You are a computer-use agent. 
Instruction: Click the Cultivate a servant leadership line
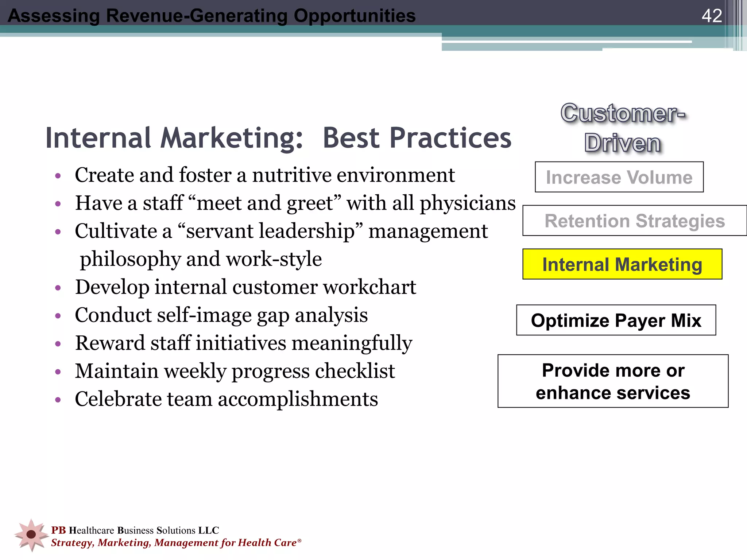coord(281,231)
